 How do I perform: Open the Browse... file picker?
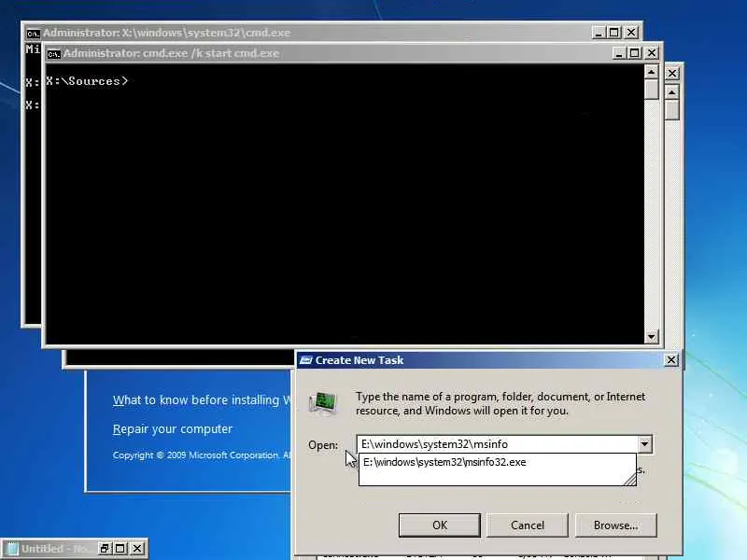[615, 525]
